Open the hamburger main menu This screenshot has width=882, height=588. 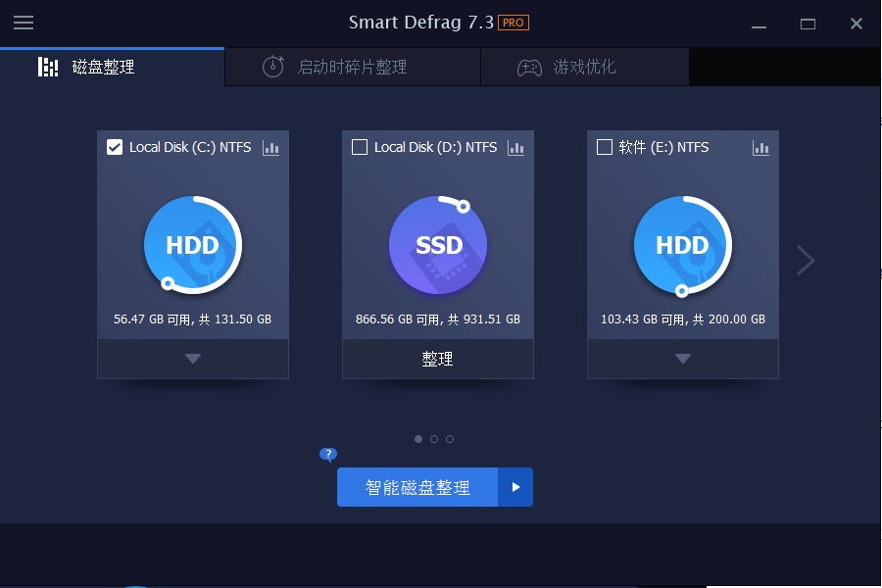click(x=24, y=23)
